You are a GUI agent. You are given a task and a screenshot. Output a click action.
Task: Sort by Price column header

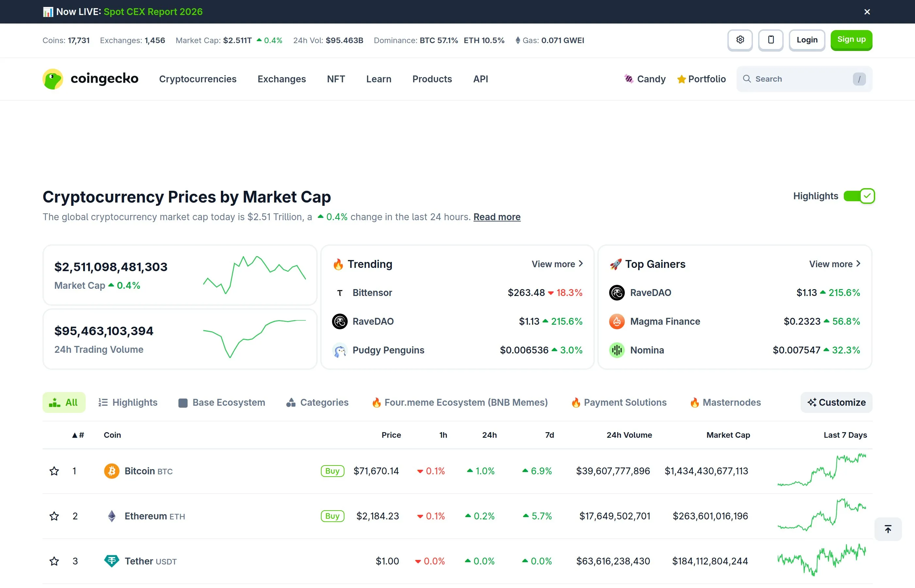pyautogui.click(x=391, y=435)
